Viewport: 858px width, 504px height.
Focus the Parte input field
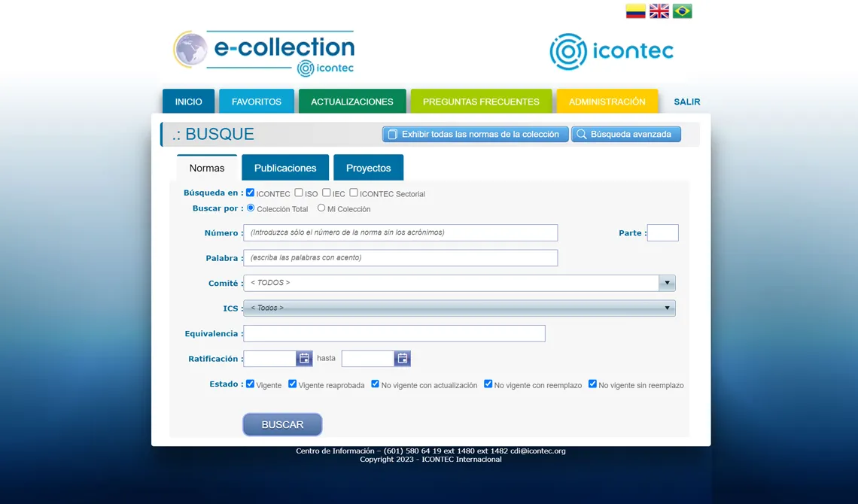(662, 233)
